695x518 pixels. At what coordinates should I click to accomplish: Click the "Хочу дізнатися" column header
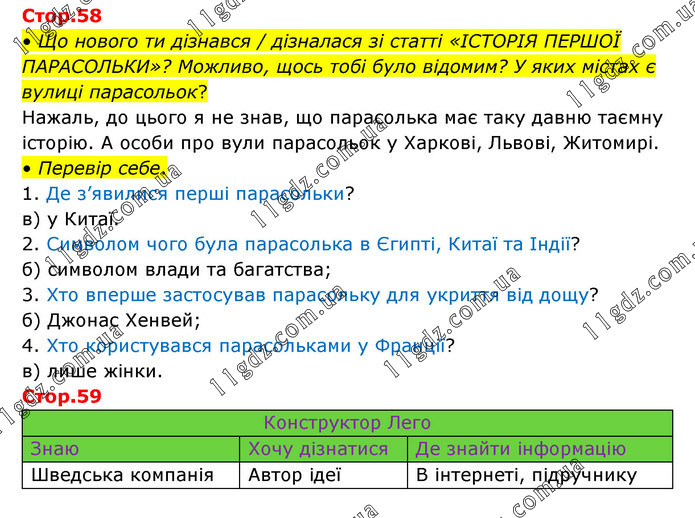317,448
